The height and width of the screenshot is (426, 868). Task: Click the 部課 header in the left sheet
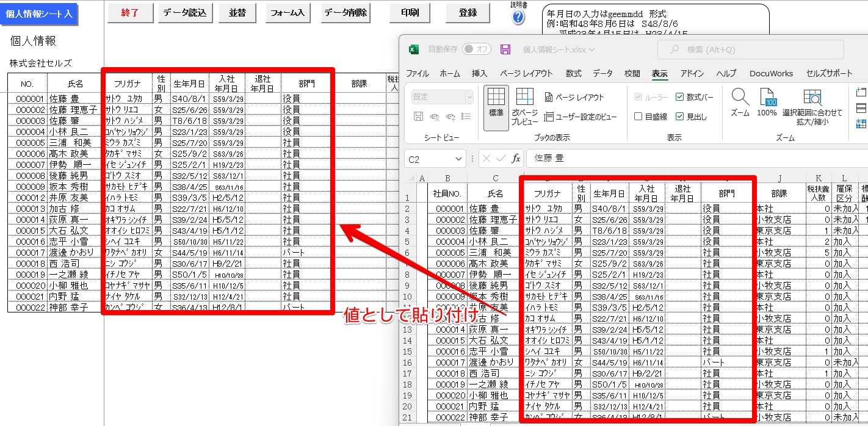(x=359, y=84)
